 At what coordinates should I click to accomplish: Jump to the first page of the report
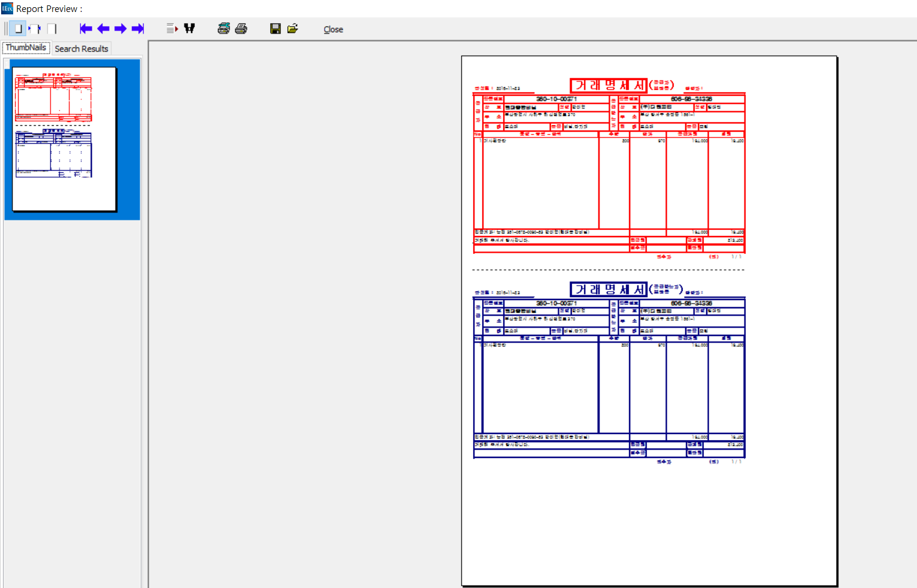tap(86, 29)
